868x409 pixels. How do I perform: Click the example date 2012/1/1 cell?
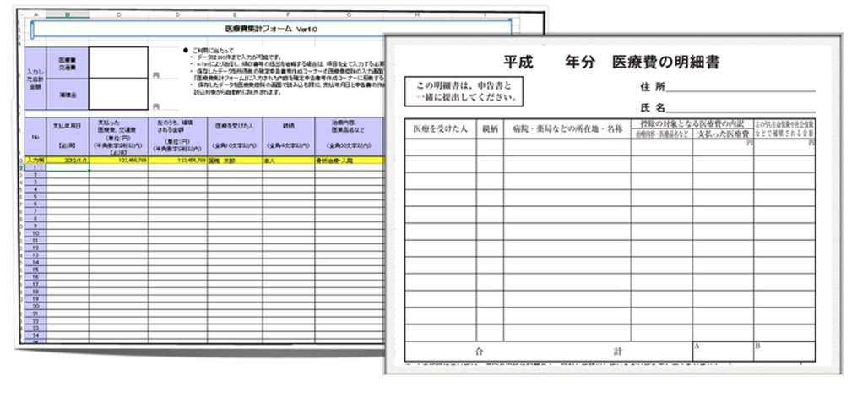pos(68,160)
